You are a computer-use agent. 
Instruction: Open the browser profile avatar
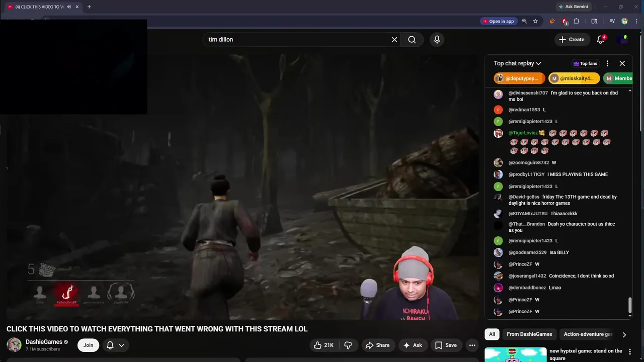pos(624,21)
